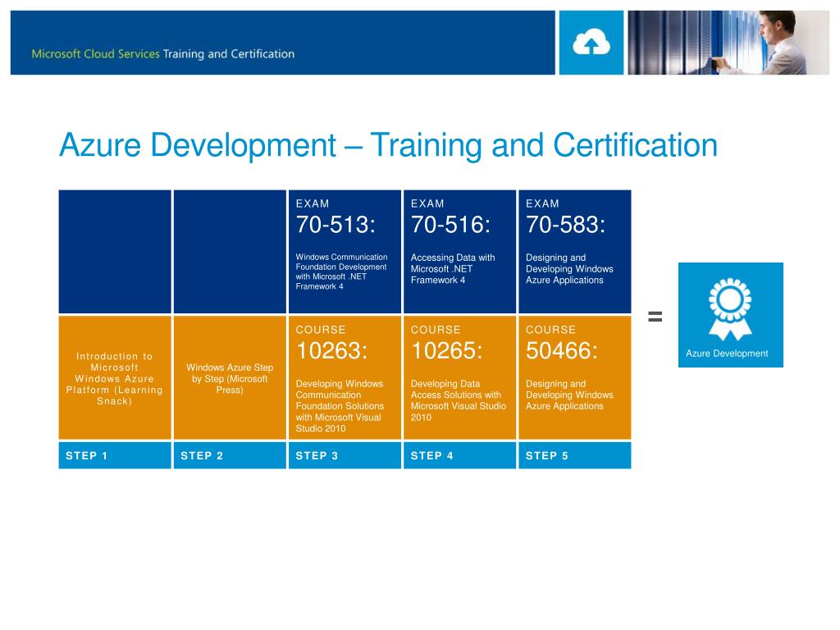Click 'Windows Azure Step by Step' tile
Viewport: 840px width, 630px height.
(x=230, y=377)
